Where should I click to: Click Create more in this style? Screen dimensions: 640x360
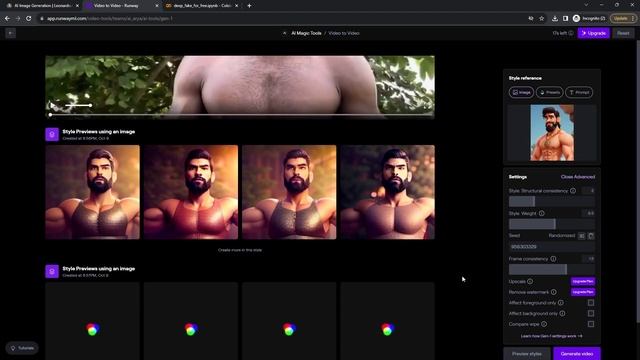[240, 250]
